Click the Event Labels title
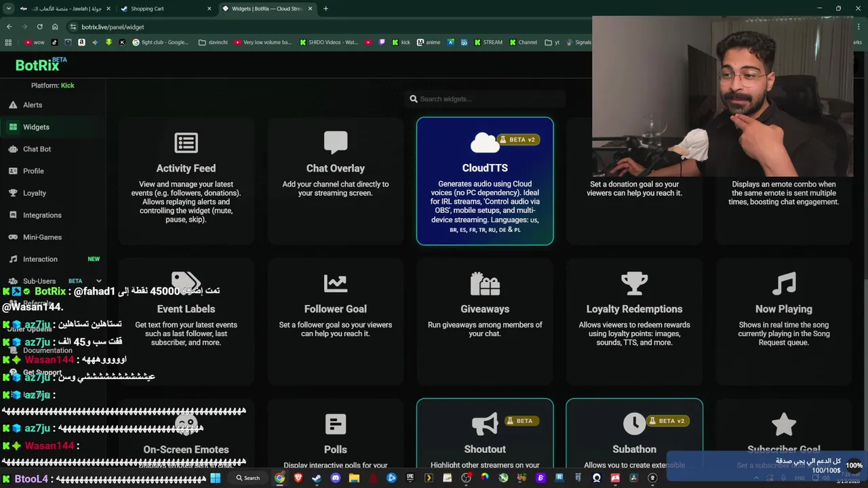Viewport: 868px width, 488px height. [186, 309]
